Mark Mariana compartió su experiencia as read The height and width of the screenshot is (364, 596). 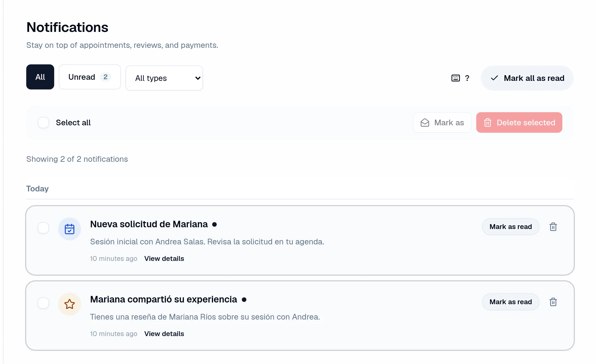(510, 302)
